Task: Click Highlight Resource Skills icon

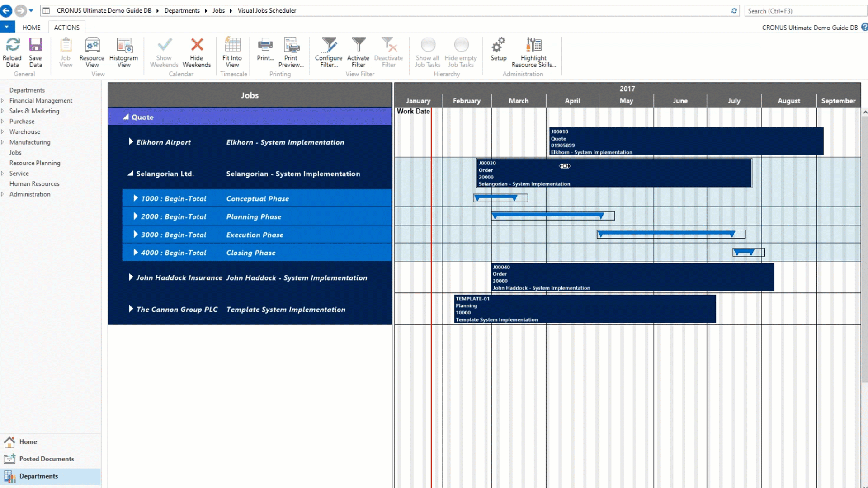Action: pos(534,44)
